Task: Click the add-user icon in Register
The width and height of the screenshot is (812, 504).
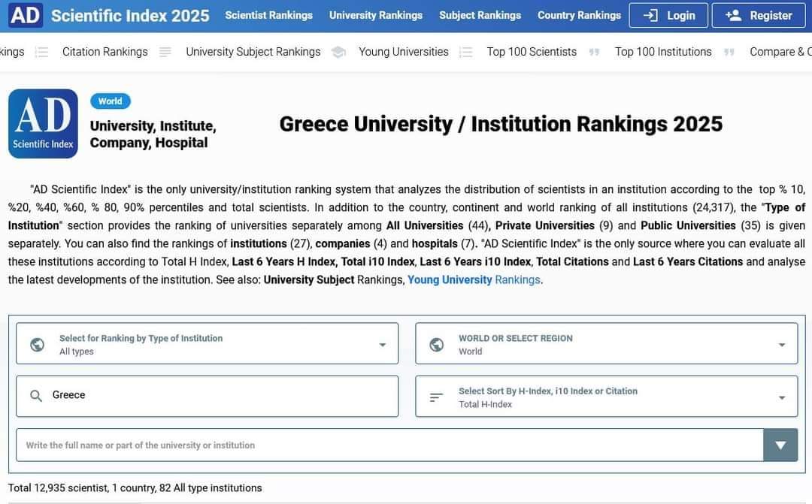Action: click(733, 16)
